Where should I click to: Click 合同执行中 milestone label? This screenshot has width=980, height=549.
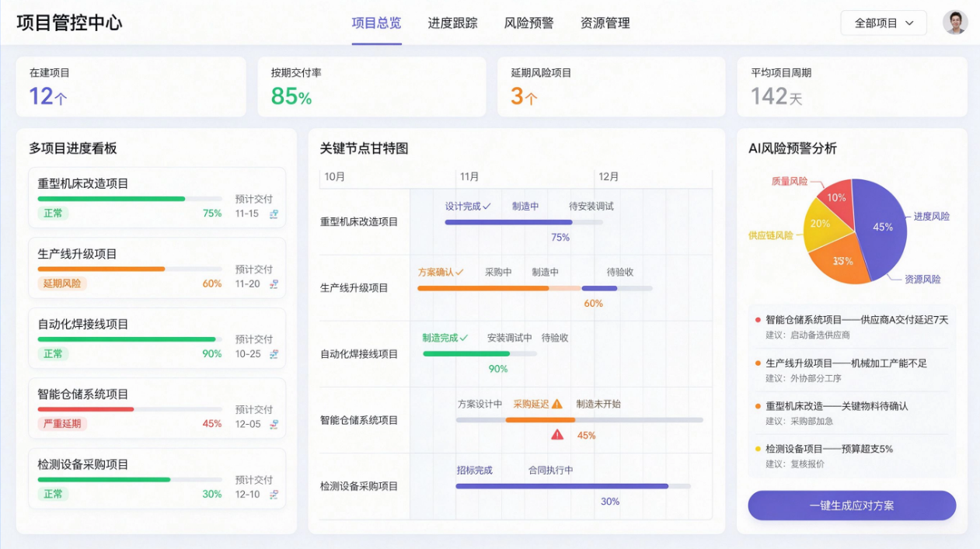tap(551, 471)
